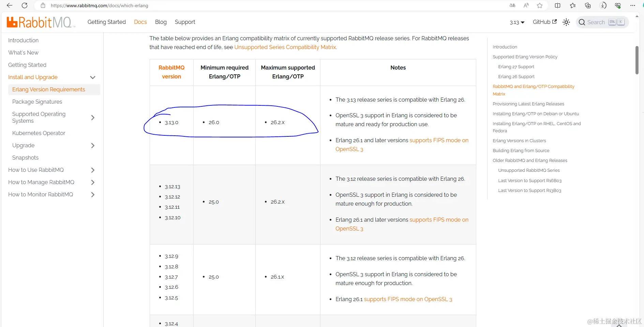Jump to Older RabbitMQ and Erlang Releases
Screen dimensions: 644x327
click(530, 160)
